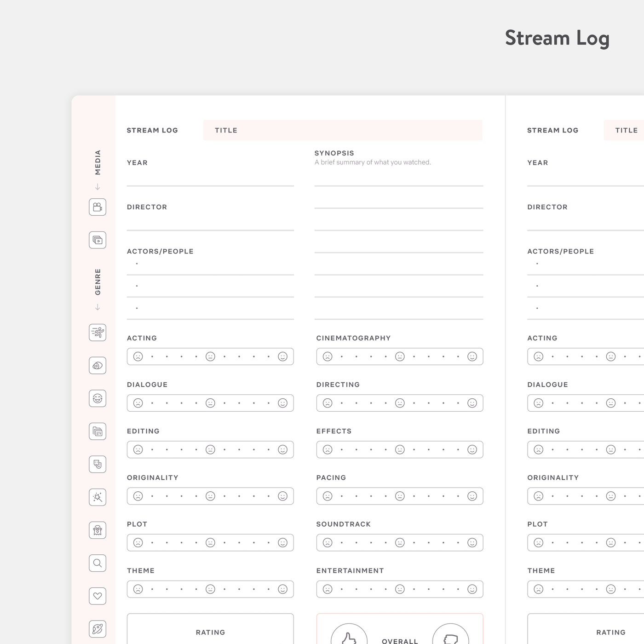The image size is (644, 644).
Task: Choose the laughing face comedy genre icon
Action: [x=98, y=398]
